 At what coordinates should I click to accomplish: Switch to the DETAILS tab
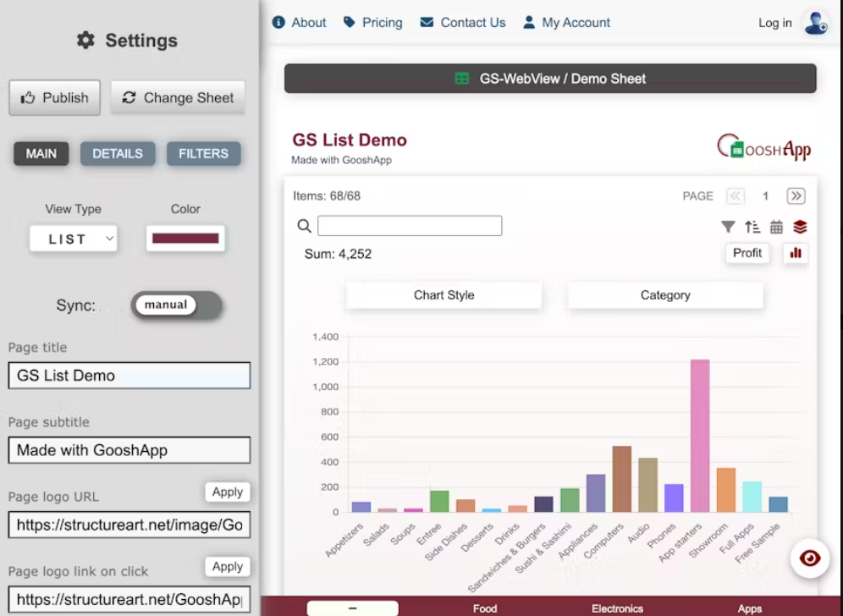click(x=118, y=154)
